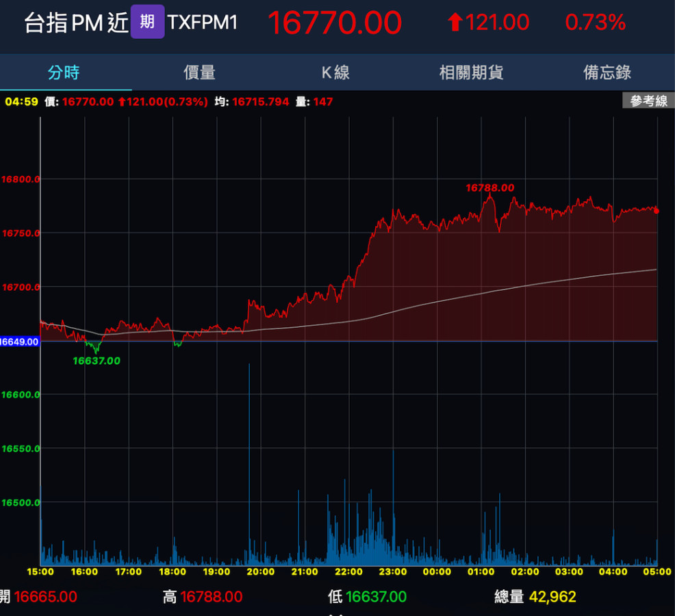Open the 價量 tab
The width and height of the screenshot is (675, 616).
click(199, 73)
